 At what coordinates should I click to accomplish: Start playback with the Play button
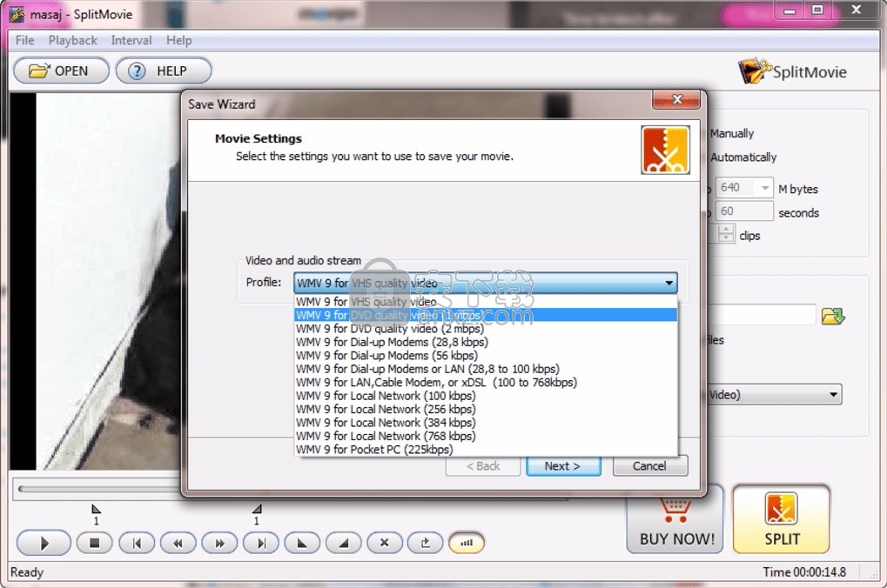[44, 544]
